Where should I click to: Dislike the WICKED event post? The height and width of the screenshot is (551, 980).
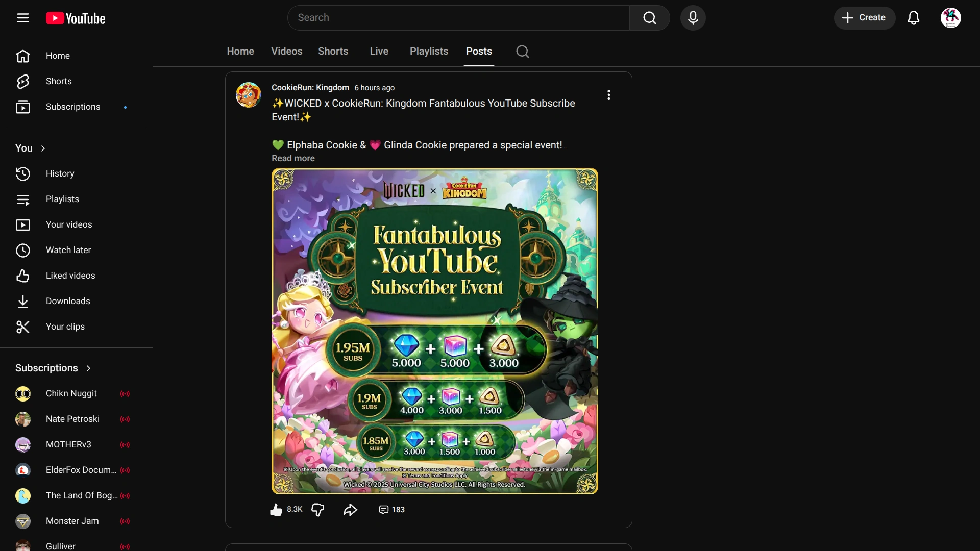(x=317, y=510)
